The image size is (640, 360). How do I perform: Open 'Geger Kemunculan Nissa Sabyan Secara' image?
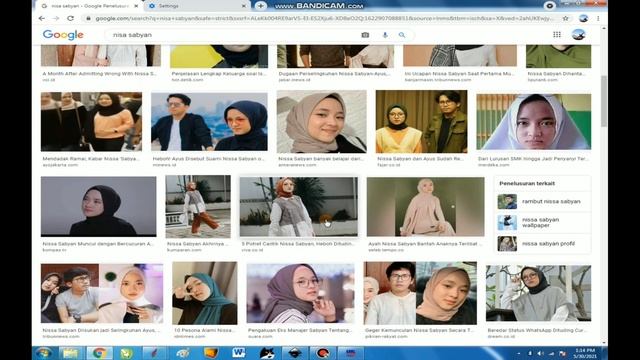click(x=420, y=293)
